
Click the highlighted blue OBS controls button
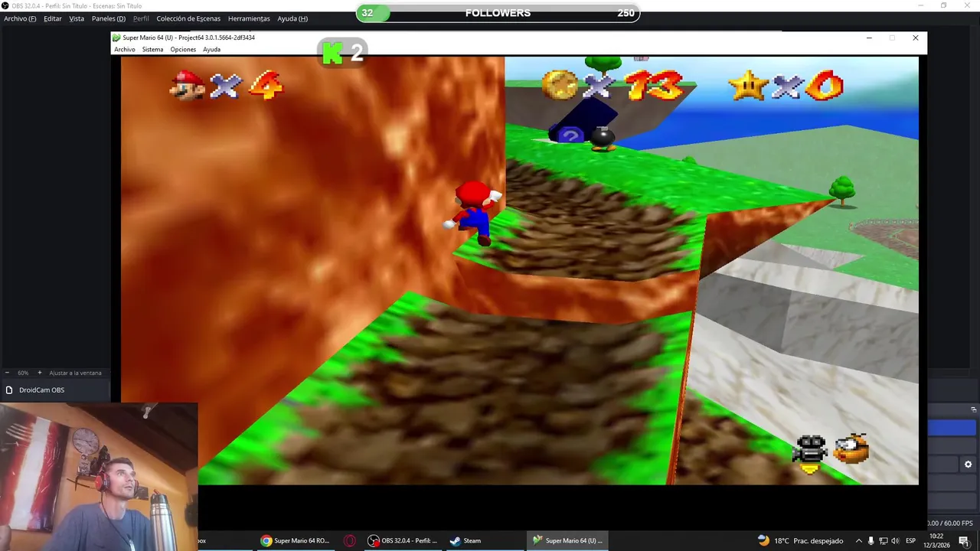[952, 428]
